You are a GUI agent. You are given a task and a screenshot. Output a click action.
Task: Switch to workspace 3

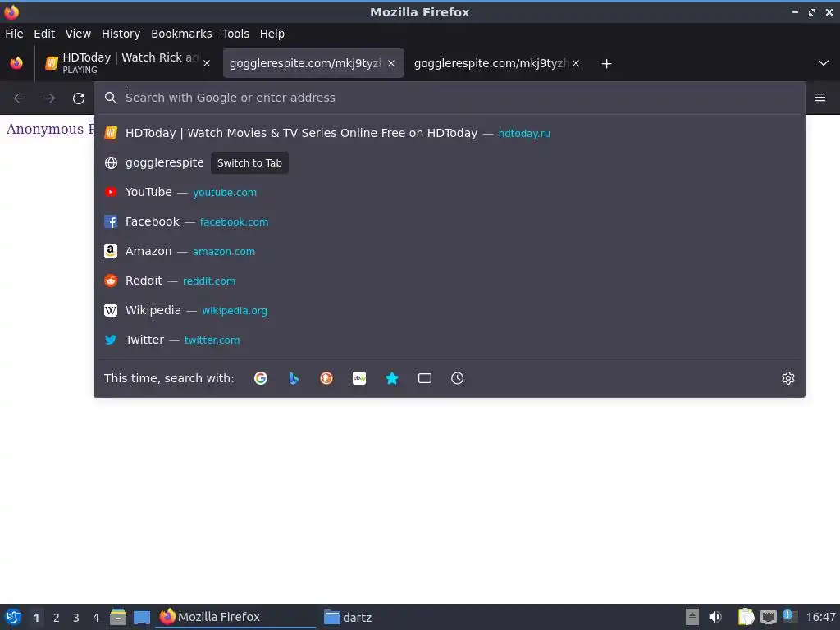pyautogui.click(x=76, y=618)
